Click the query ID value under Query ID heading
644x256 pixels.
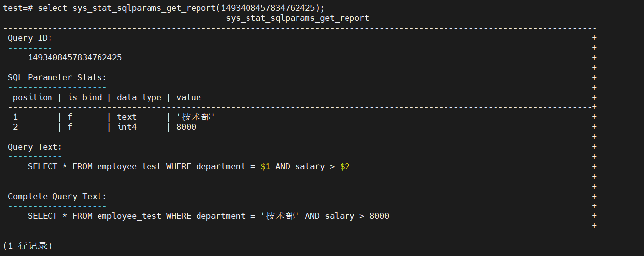click(75, 57)
